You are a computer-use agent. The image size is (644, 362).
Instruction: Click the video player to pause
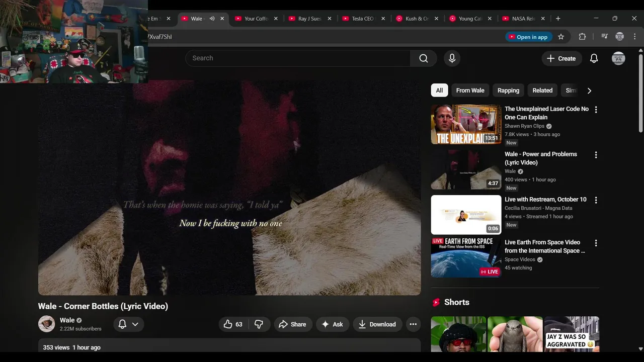229,188
